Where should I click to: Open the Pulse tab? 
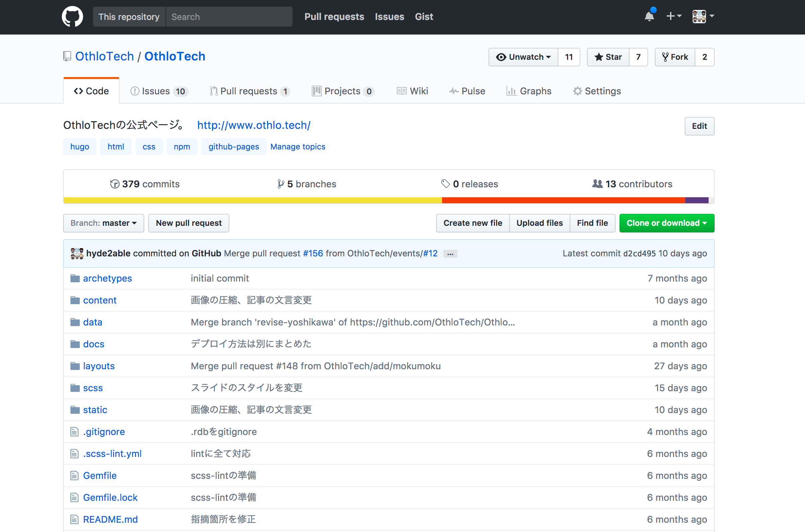(x=467, y=91)
